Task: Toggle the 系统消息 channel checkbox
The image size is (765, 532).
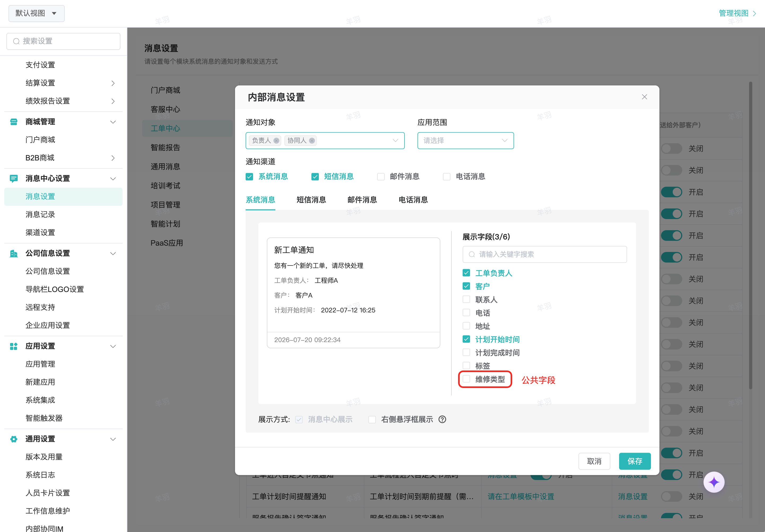Action: (249, 177)
